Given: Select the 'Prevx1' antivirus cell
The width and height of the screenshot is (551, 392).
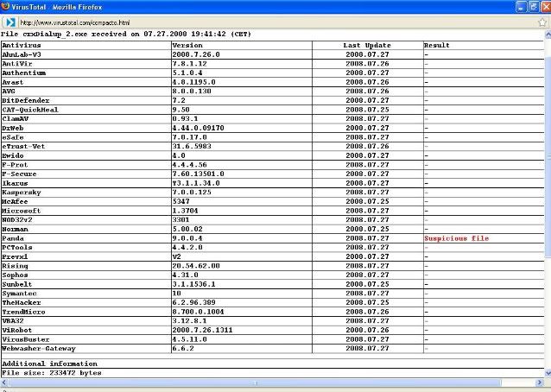Looking at the screenshot, I should point(86,256).
